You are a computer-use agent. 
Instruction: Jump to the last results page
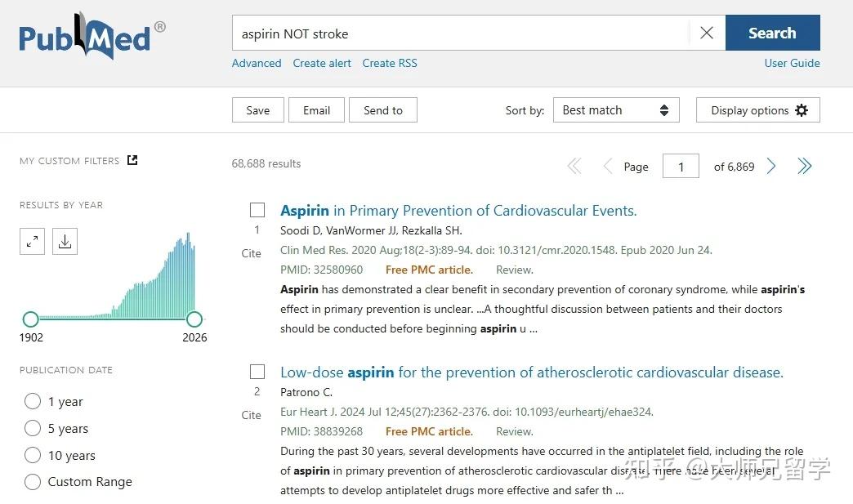point(805,166)
